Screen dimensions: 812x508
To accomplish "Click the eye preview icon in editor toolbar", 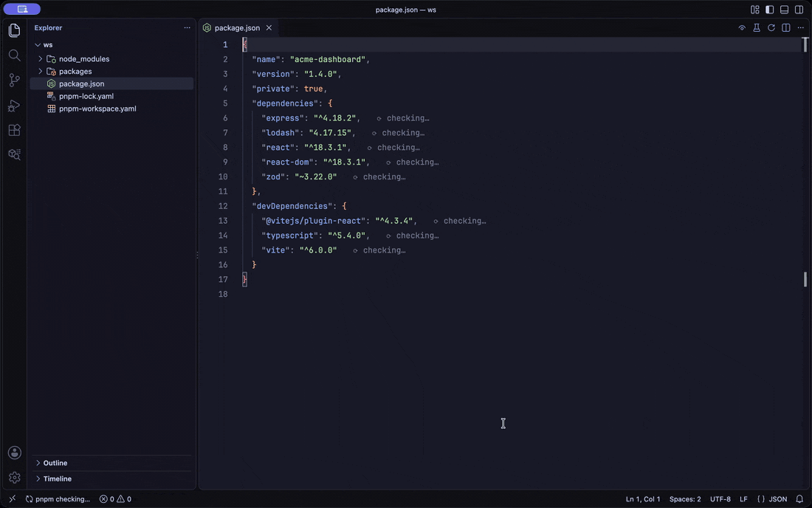I will pos(742,28).
